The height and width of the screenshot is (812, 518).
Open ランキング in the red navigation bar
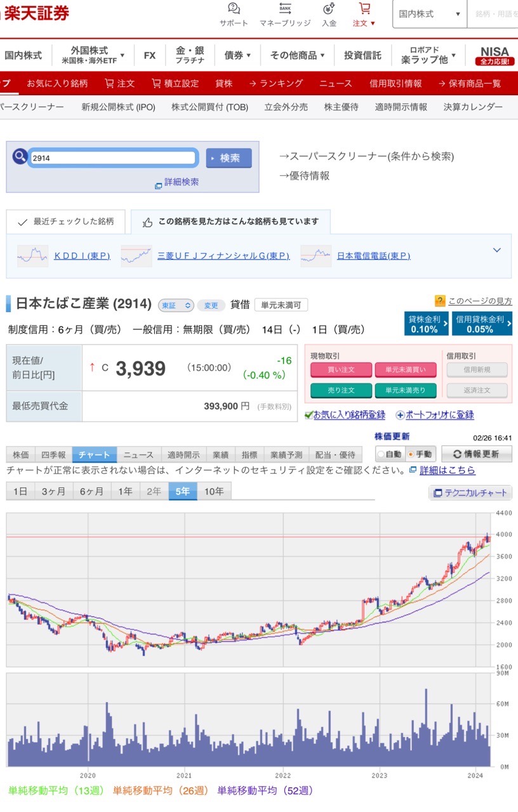pyautogui.click(x=276, y=83)
